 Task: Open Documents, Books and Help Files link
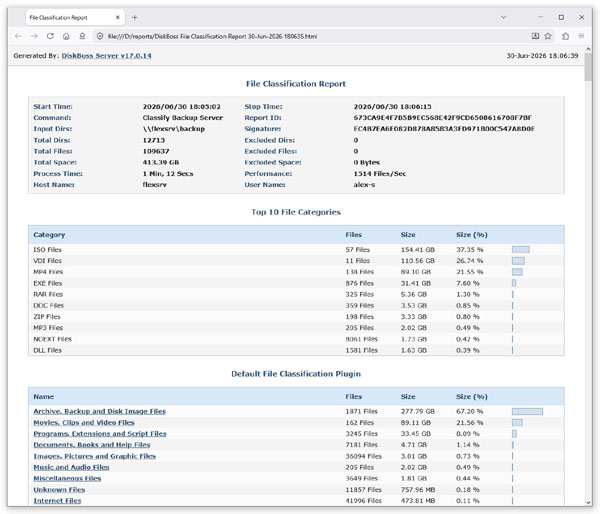[x=92, y=445]
